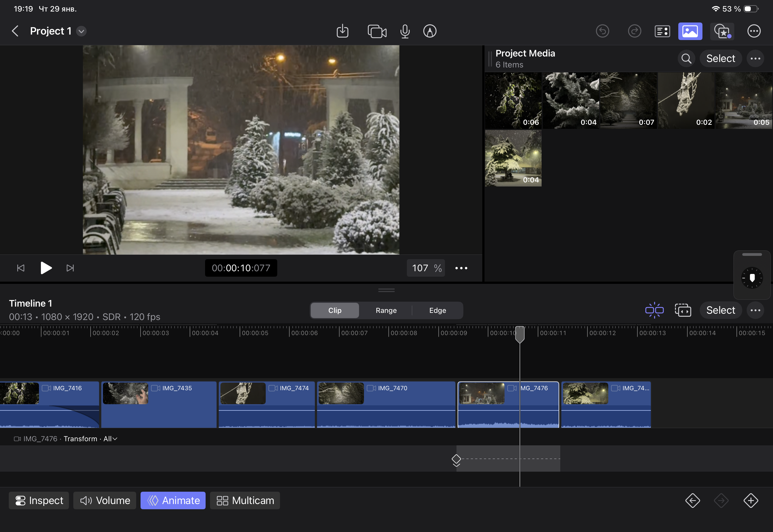Search in Project Media

686,58
